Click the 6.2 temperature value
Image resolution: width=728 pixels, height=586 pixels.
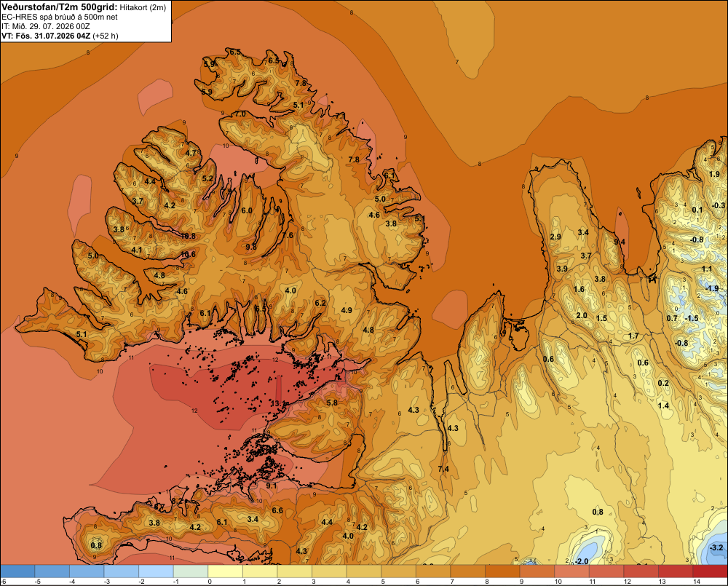pyautogui.click(x=320, y=303)
